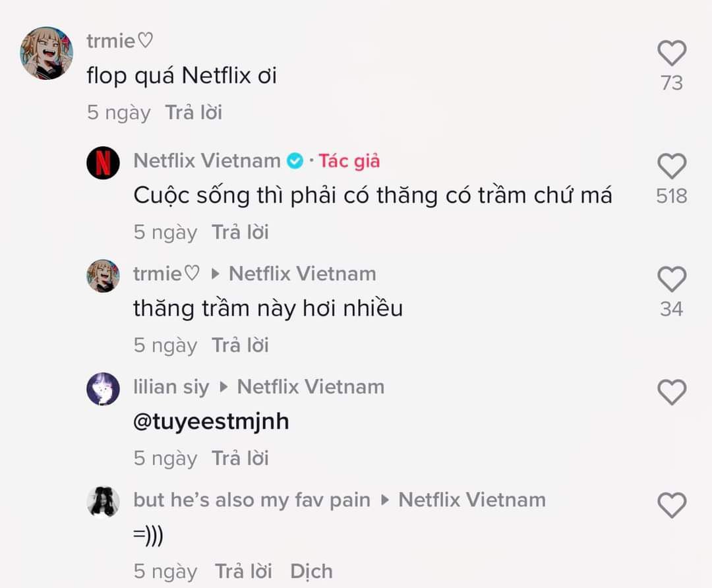Reply to Netflix Vietnam's comment
This screenshot has height=588, width=712.
pos(240,231)
